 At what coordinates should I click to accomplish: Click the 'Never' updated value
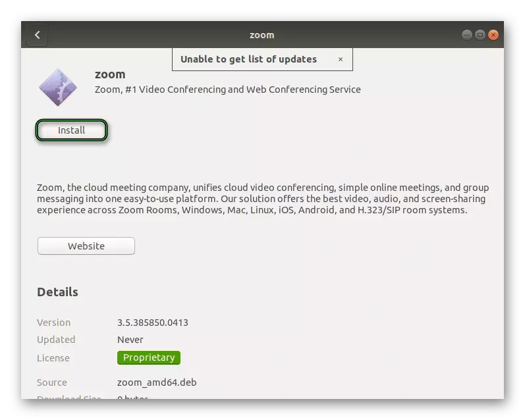pos(130,340)
